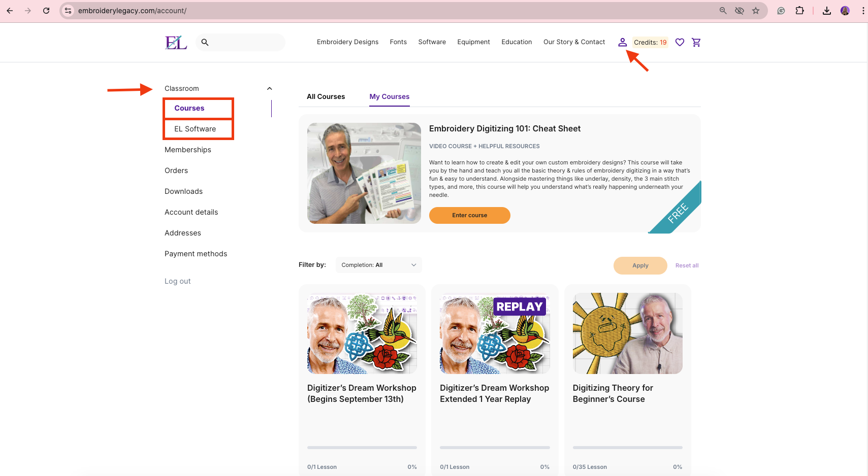This screenshot has width=868, height=476.
Task: Switch to the All Courses tab
Action: pos(326,96)
